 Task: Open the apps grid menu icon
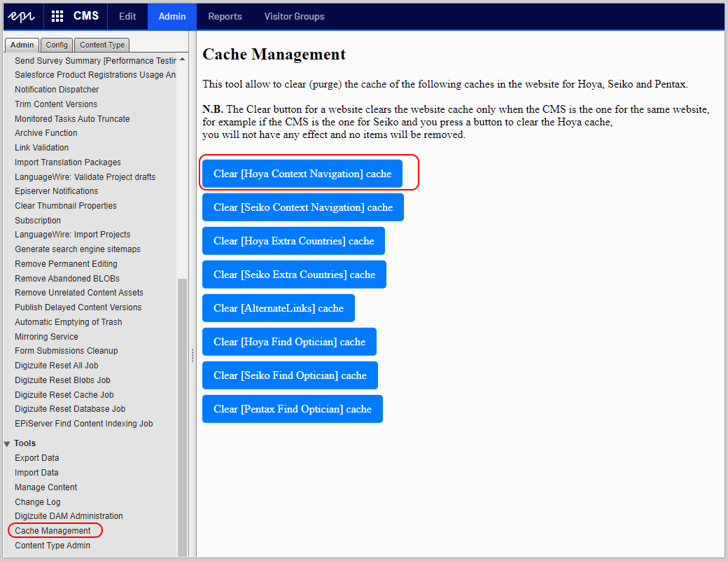57,16
